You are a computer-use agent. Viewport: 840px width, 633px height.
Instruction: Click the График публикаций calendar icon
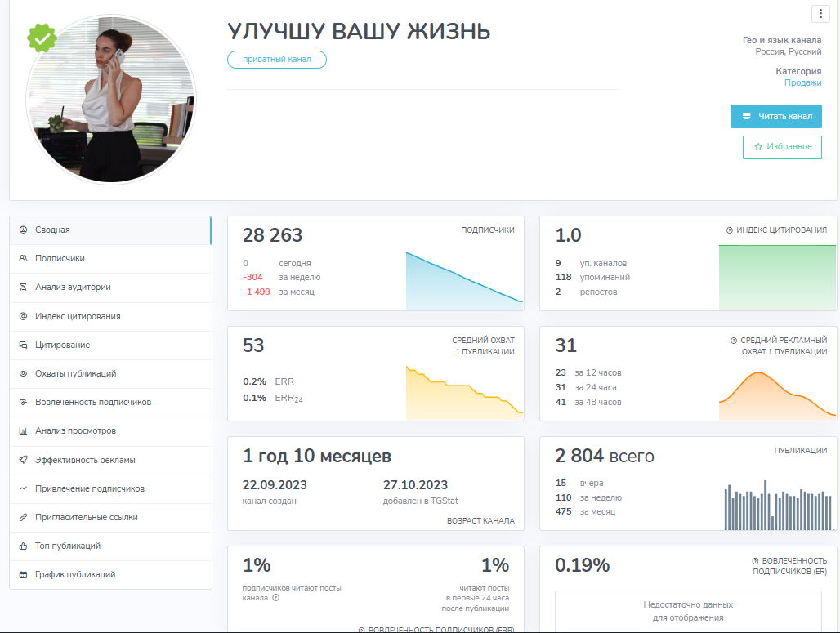coord(23,575)
